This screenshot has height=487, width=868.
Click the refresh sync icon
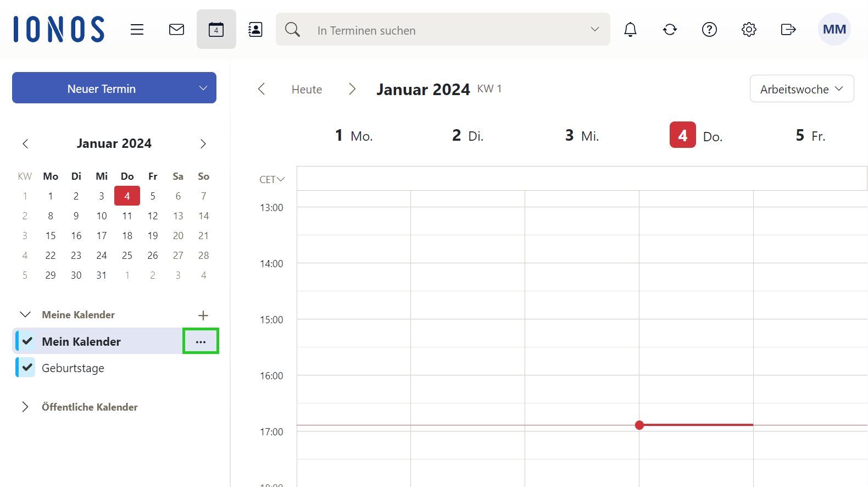pyautogui.click(x=670, y=30)
